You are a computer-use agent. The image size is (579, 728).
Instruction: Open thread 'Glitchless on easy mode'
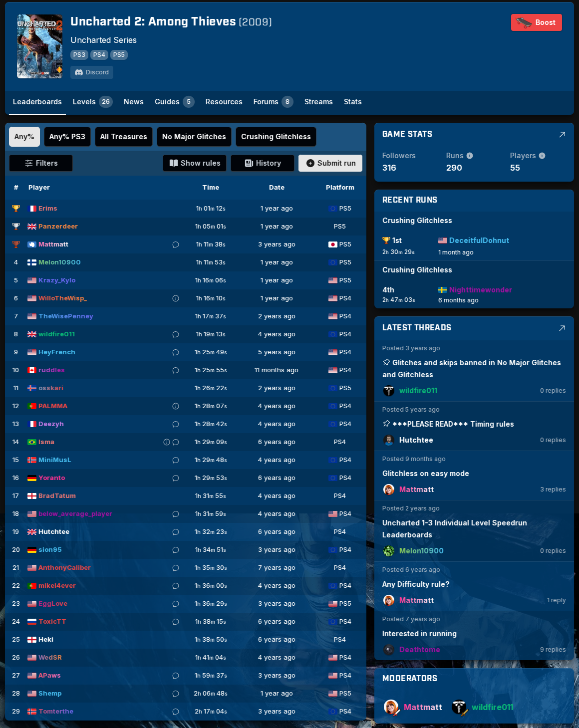(x=426, y=474)
